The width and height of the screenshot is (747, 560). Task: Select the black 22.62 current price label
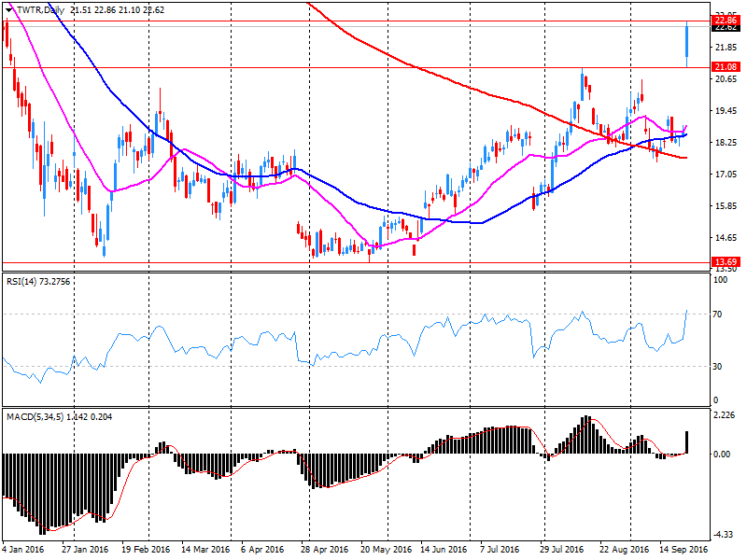pos(726,28)
